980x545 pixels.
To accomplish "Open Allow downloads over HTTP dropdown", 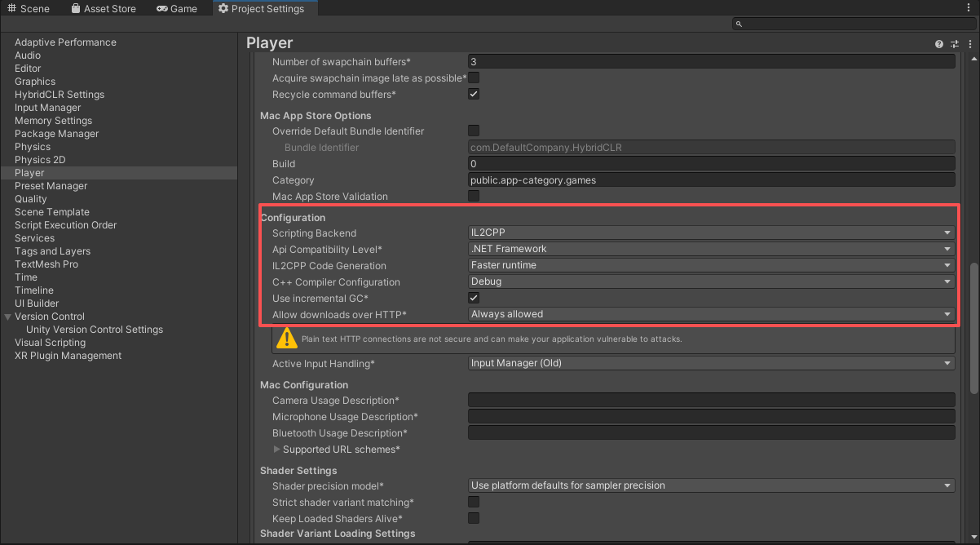I will click(711, 314).
